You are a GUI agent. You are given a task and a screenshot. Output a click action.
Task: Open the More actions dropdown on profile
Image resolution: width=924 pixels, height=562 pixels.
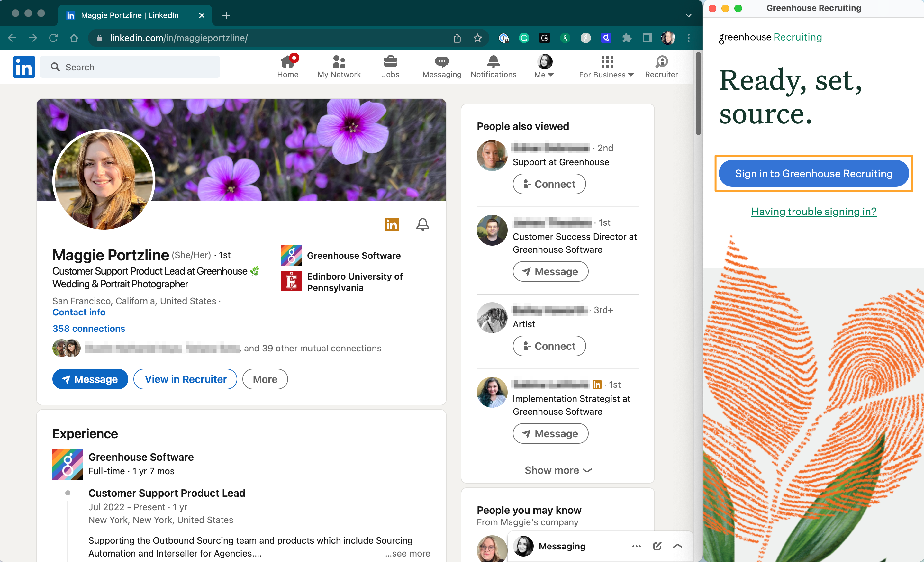pos(265,379)
